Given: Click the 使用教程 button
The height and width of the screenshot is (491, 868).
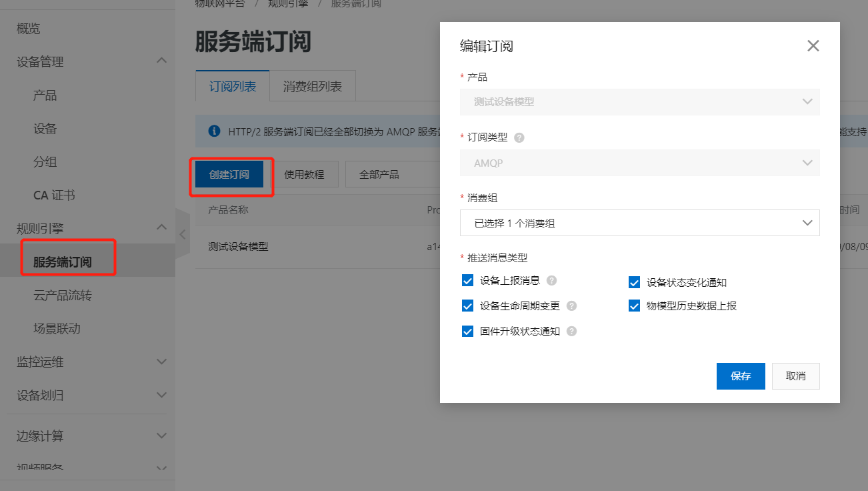Looking at the screenshot, I should click(x=304, y=174).
